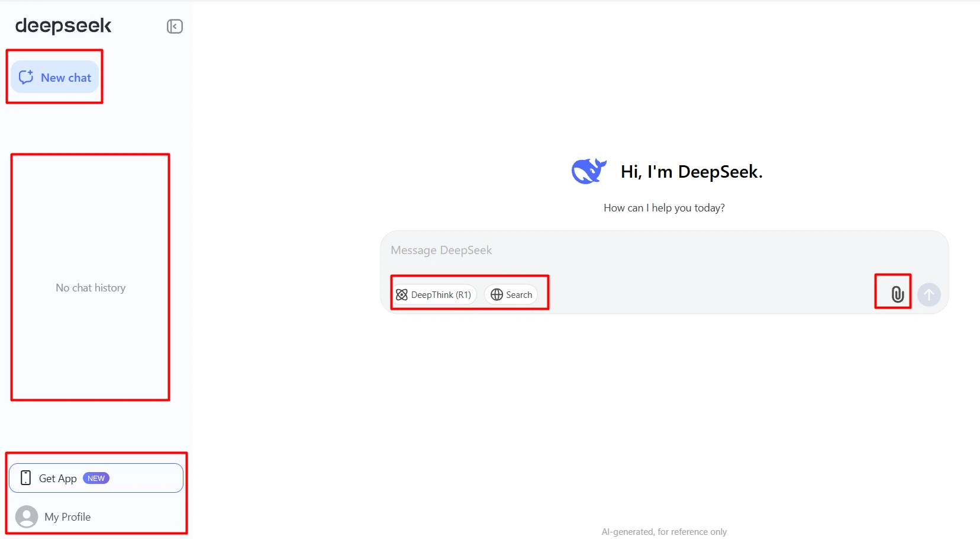Send message with the up arrow button
The image size is (980, 539).
tap(929, 294)
